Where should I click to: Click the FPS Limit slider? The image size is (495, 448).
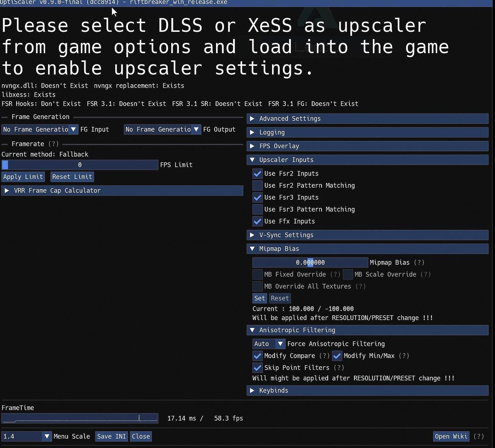(x=80, y=165)
